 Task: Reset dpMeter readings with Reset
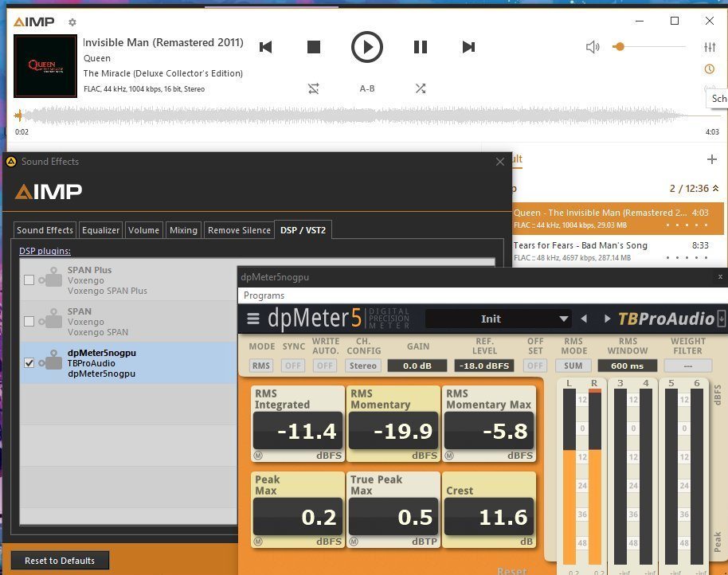click(512, 570)
